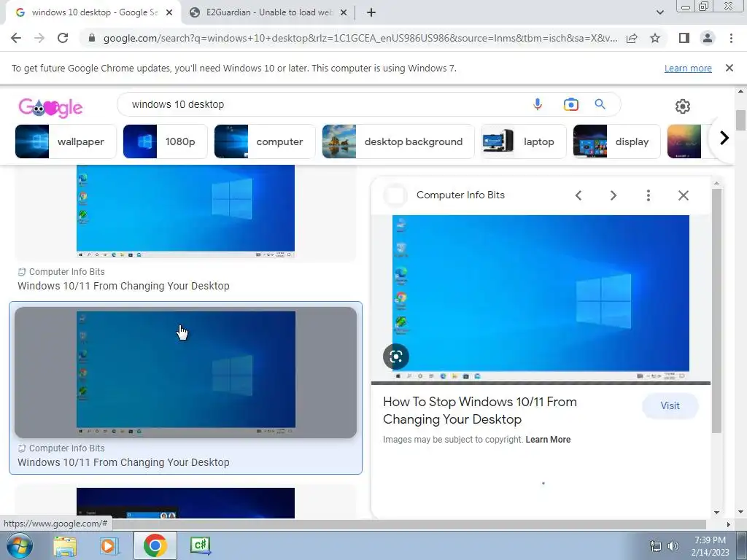Open the Windows Start menu

[19, 545]
